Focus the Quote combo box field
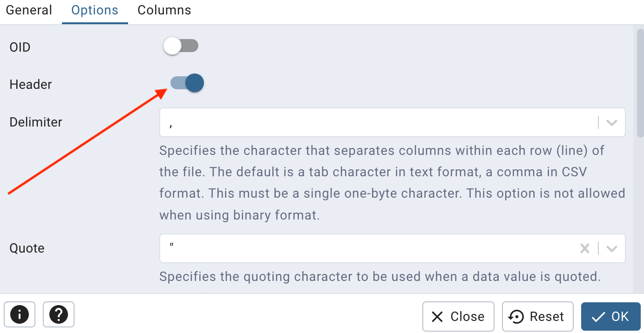Screen dimensions: 644x333 pyautogui.click(x=392, y=248)
